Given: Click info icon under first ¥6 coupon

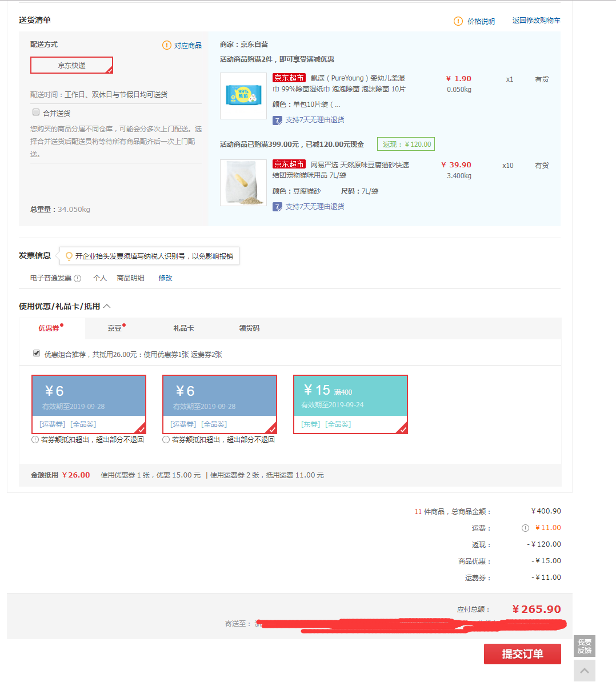Looking at the screenshot, I should pyautogui.click(x=35, y=440).
